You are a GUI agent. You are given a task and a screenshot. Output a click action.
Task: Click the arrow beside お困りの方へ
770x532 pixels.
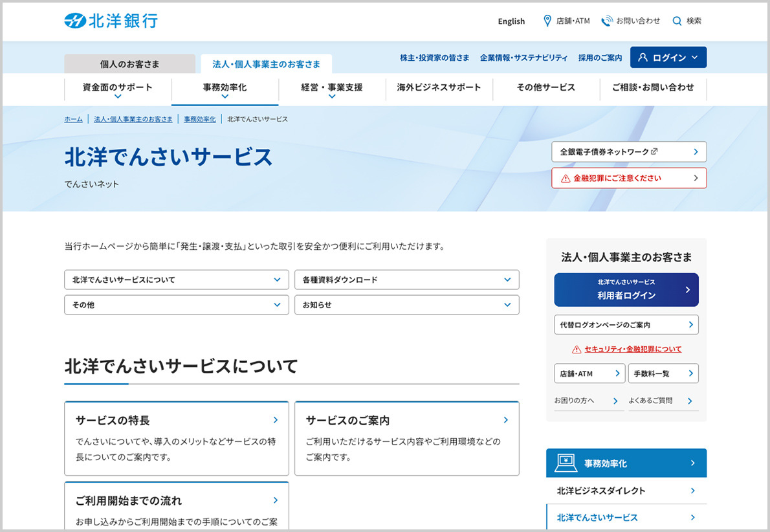(x=615, y=401)
